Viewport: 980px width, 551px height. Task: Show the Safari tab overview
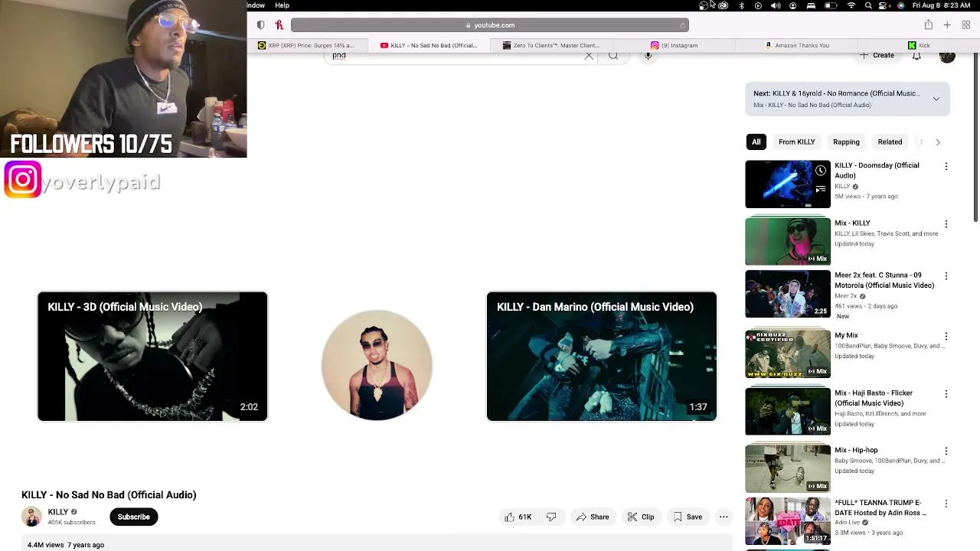pos(966,25)
